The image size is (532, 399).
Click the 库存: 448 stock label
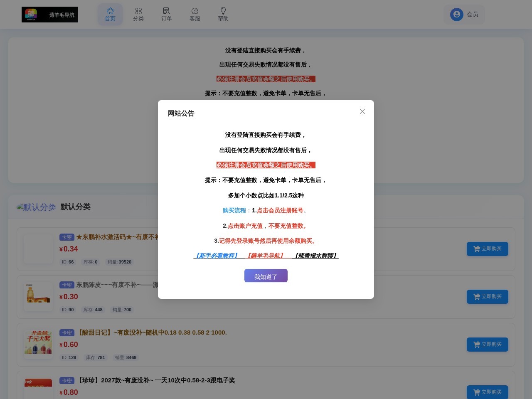pyautogui.click(x=93, y=310)
